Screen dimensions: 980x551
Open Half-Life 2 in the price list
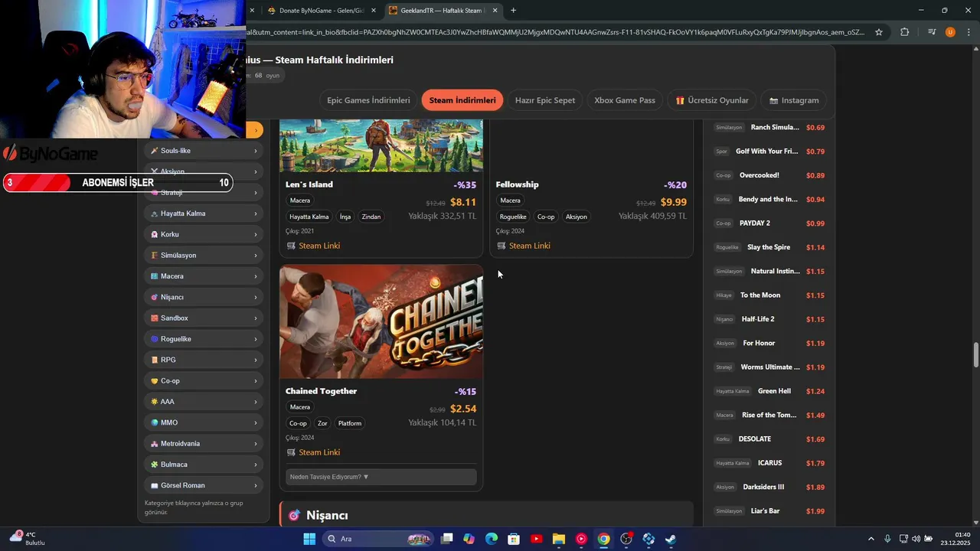point(757,319)
